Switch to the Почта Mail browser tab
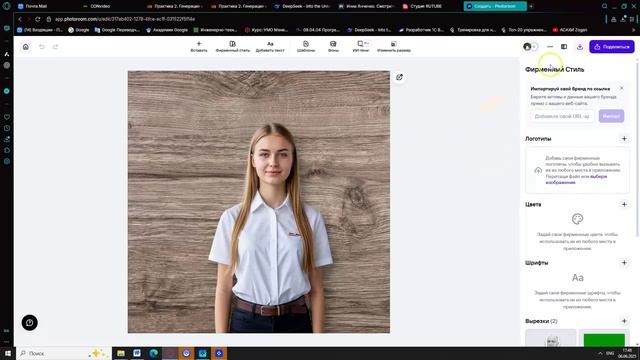This screenshot has height=360, width=640. coord(36,6)
